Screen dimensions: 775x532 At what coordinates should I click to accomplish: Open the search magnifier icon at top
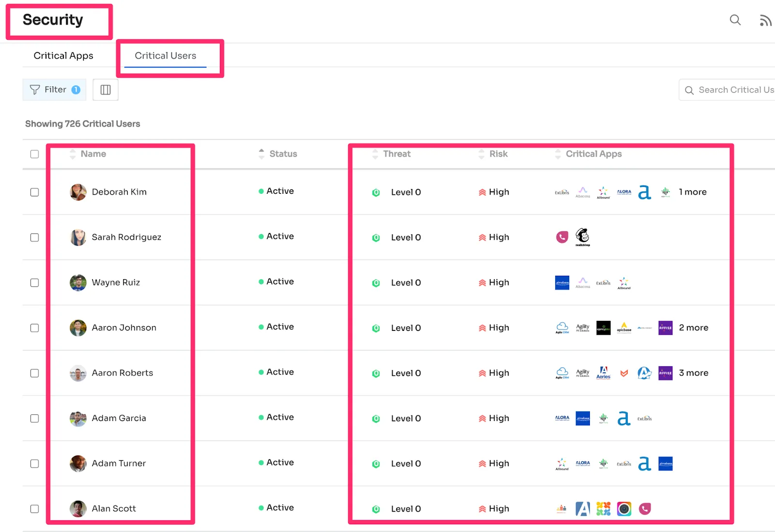coord(735,20)
